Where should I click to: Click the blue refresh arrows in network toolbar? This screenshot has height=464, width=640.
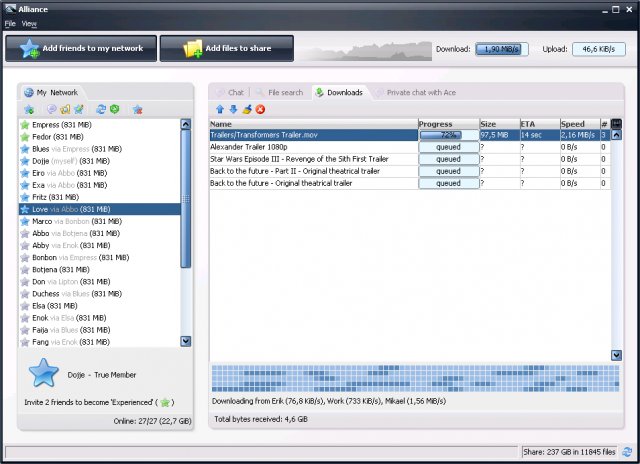pyautogui.click(x=101, y=109)
